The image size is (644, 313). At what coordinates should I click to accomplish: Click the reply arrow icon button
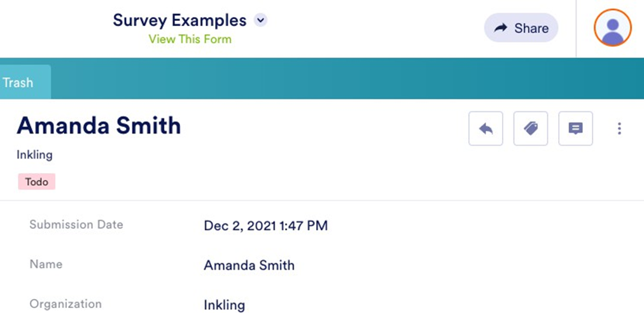486,129
